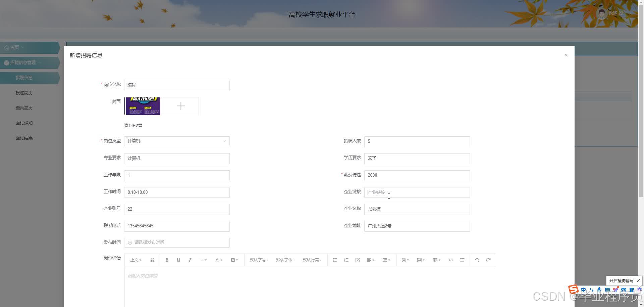Open background color picker in editor
644x307 pixels.
pos(234,260)
